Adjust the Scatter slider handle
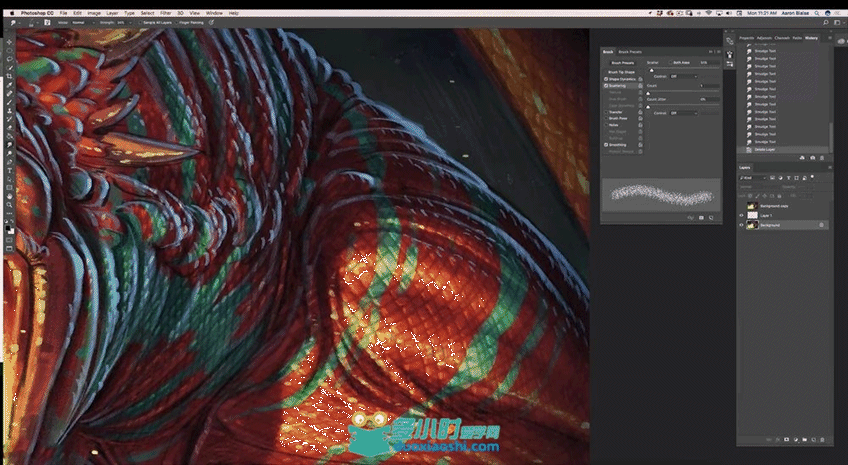The width and height of the screenshot is (848, 465). (652, 70)
